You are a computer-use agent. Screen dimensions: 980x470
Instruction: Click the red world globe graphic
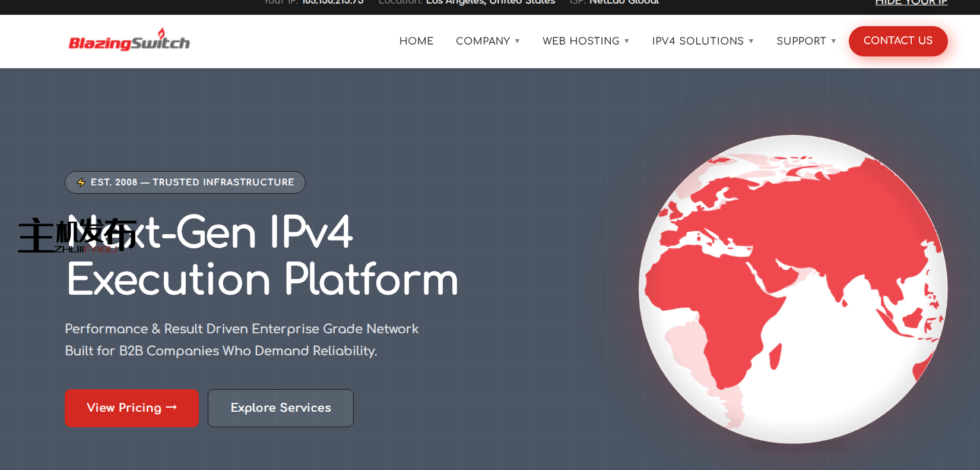click(792, 289)
